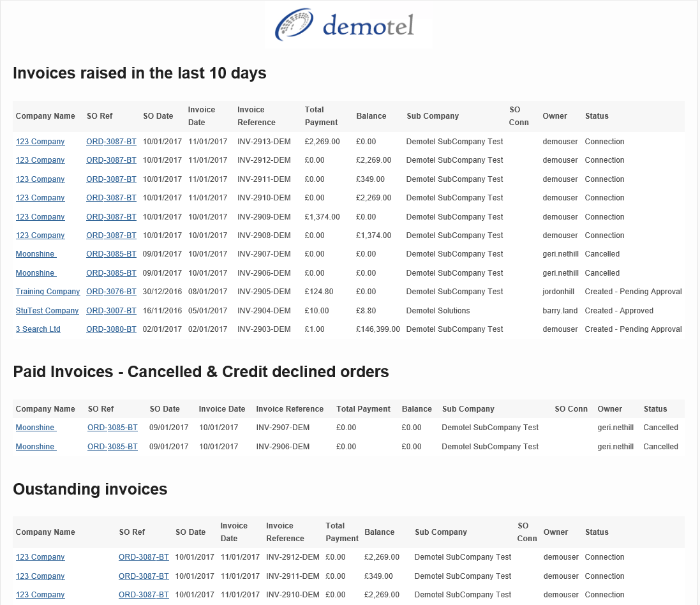Select invoice reference INV-2909-DEM
Image resolution: width=700 pixels, height=605 pixels.
pyautogui.click(x=264, y=217)
